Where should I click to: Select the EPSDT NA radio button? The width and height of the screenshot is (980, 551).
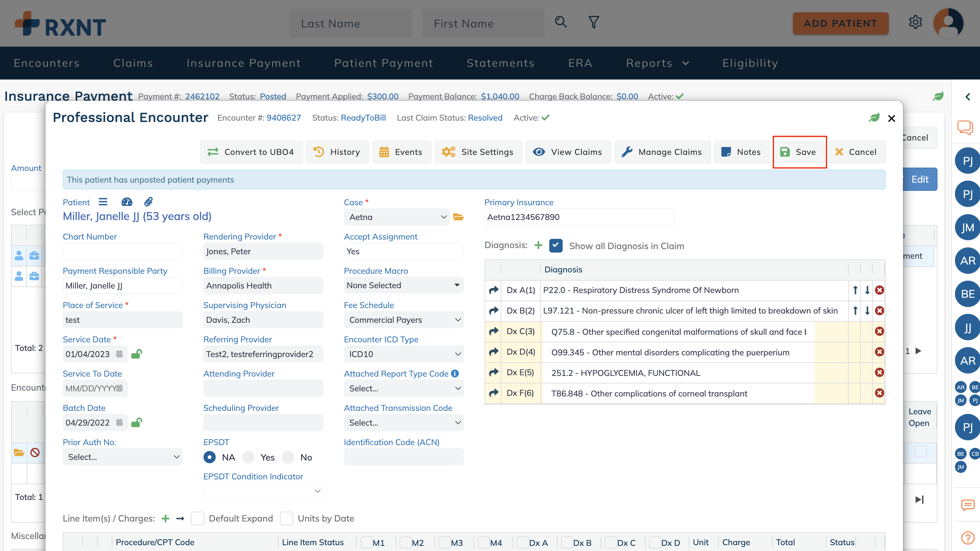(x=210, y=457)
